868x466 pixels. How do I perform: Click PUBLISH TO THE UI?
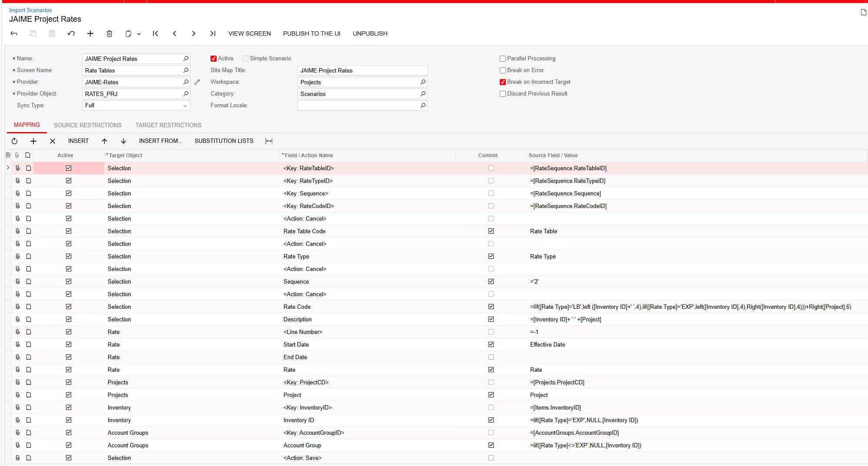[312, 33]
